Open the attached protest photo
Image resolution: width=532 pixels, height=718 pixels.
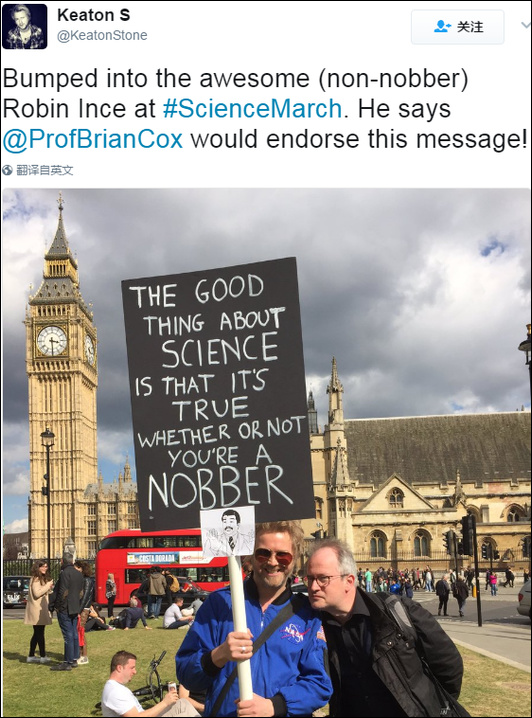pos(266,452)
